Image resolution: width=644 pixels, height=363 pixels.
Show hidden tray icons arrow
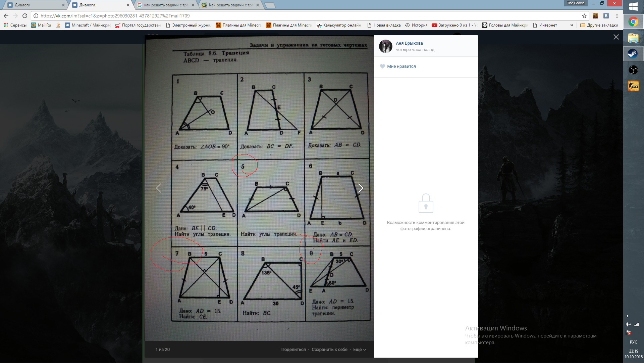(x=627, y=316)
